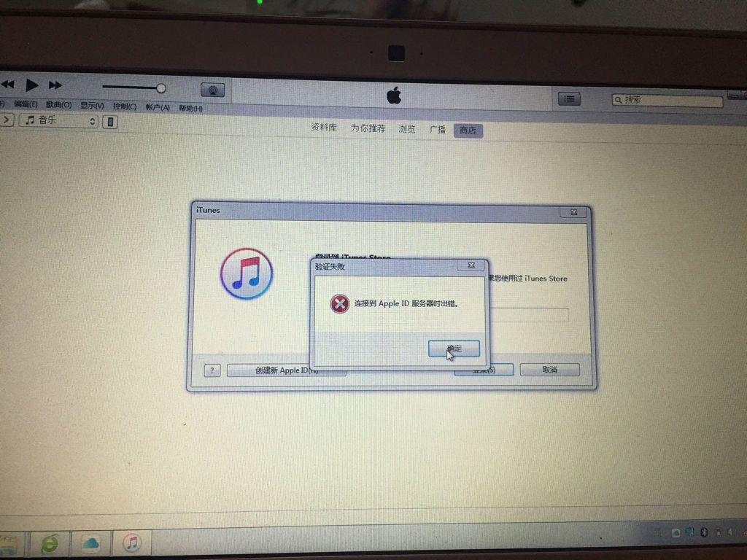The image size is (747, 560).
Task: Open the 显示(V) menu
Action: tap(92, 106)
